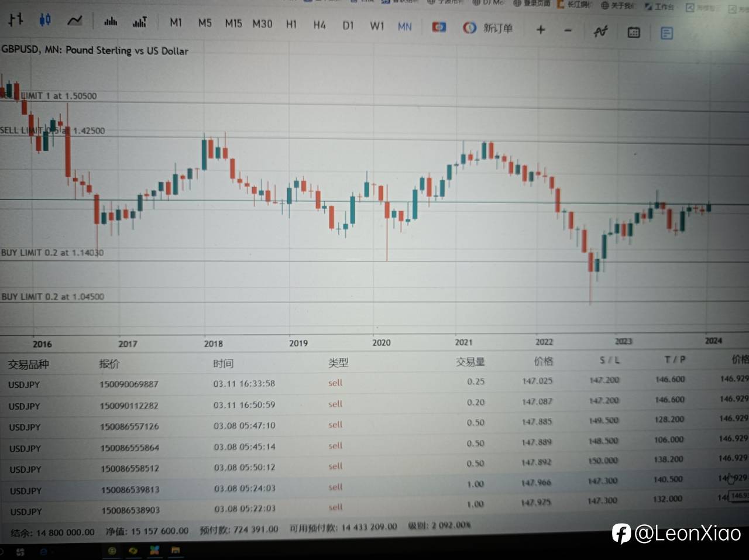The image size is (749, 560).
Task: Click USDJPY symbol in ticket 150086555864 row
Action: 25,449
